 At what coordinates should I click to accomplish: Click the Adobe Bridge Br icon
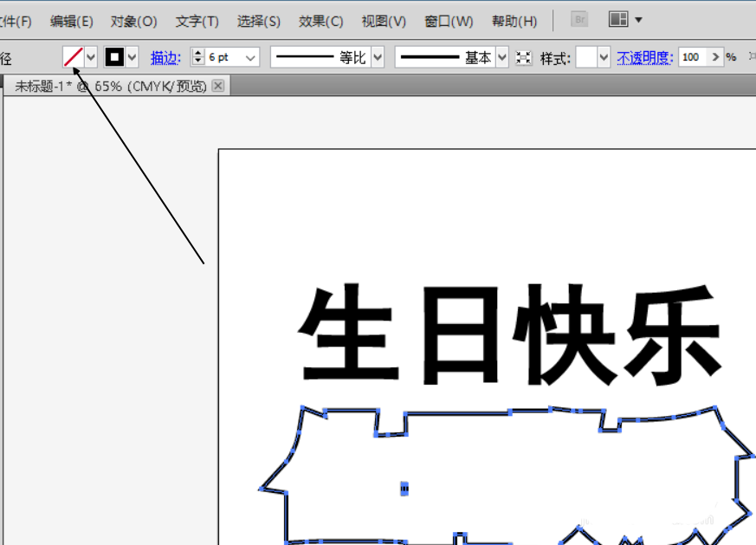[x=579, y=20]
